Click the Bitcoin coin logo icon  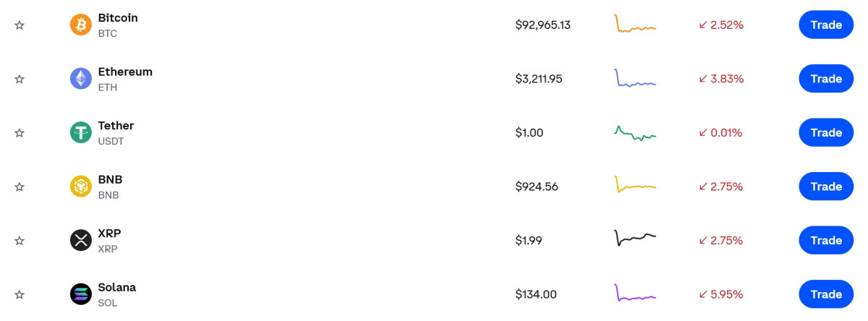[x=80, y=25]
